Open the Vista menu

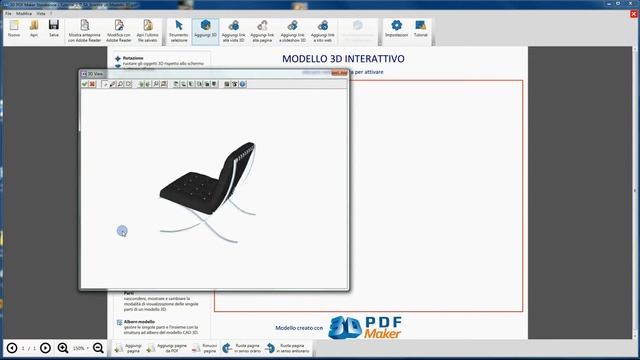pyautogui.click(x=41, y=13)
